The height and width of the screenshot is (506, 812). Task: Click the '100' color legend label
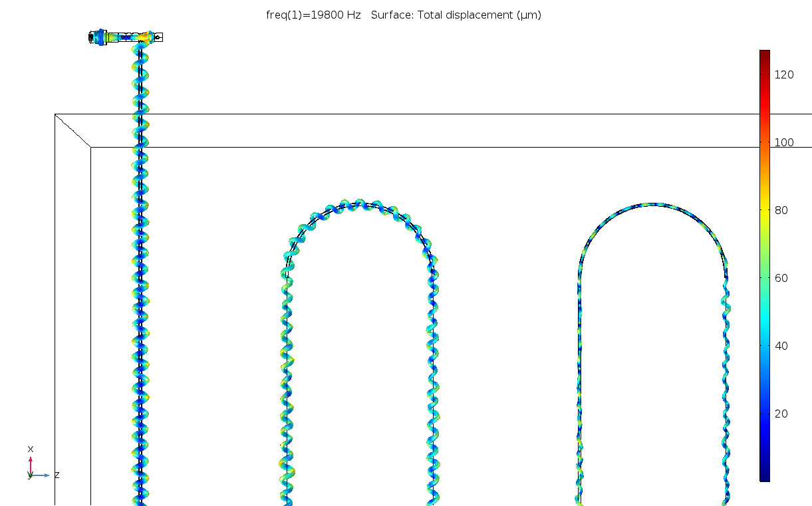point(784,142)
